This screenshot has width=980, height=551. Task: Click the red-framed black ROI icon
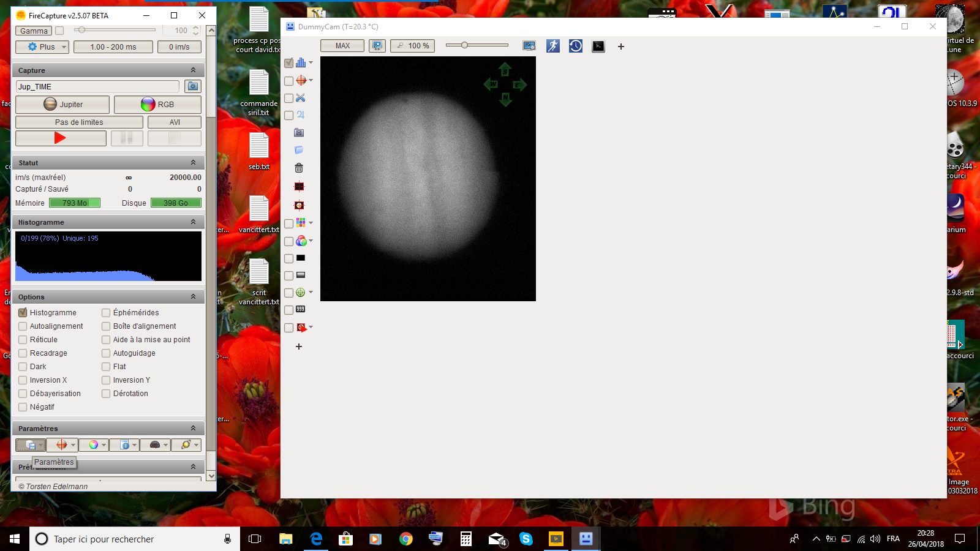pyautogui.click(x=299, y=187)
